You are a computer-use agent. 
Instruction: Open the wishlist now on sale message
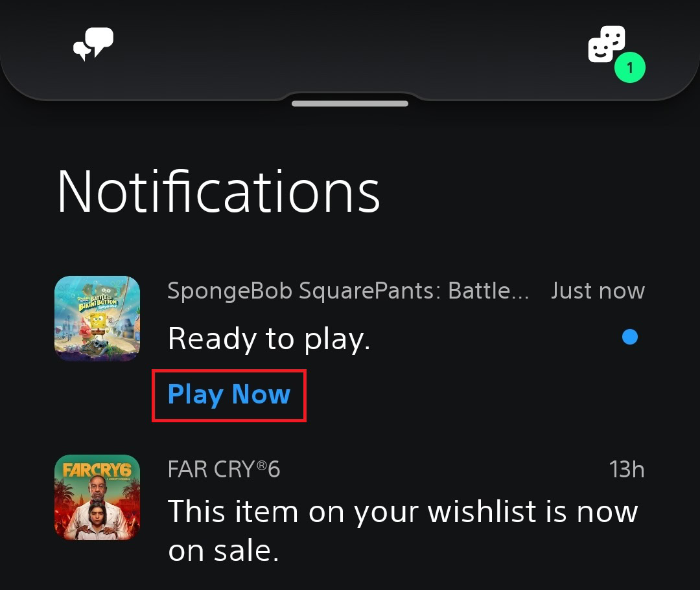(x=402, y=512)
